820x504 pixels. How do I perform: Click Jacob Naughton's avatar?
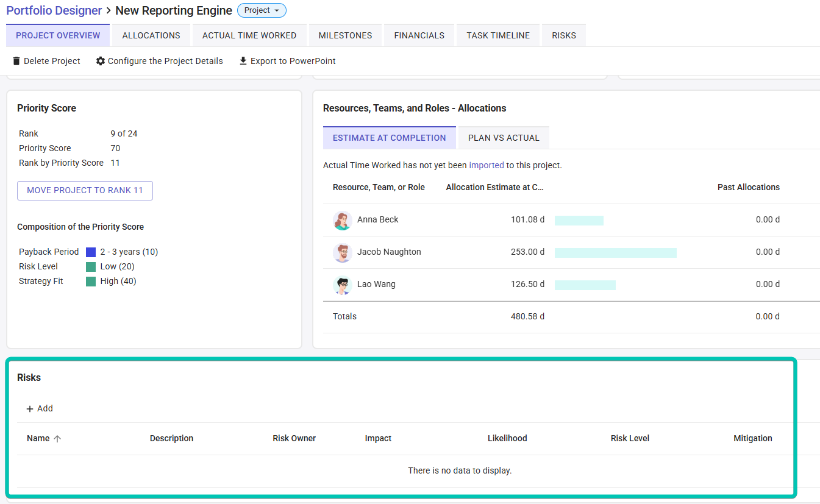pyautogui.click(x=343, y=252)
